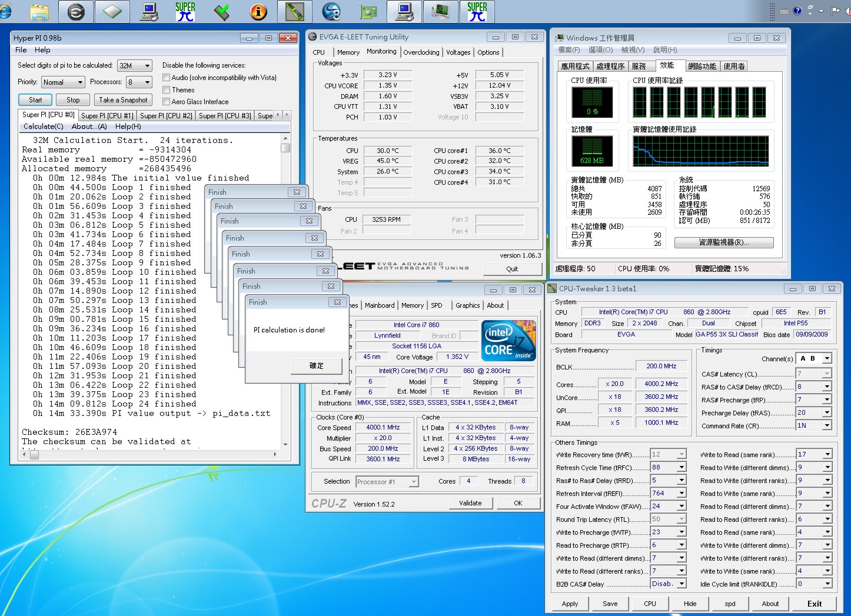
Task: Click the silver CPU chip taskbar icon
Action: click(x=112, y=11)
